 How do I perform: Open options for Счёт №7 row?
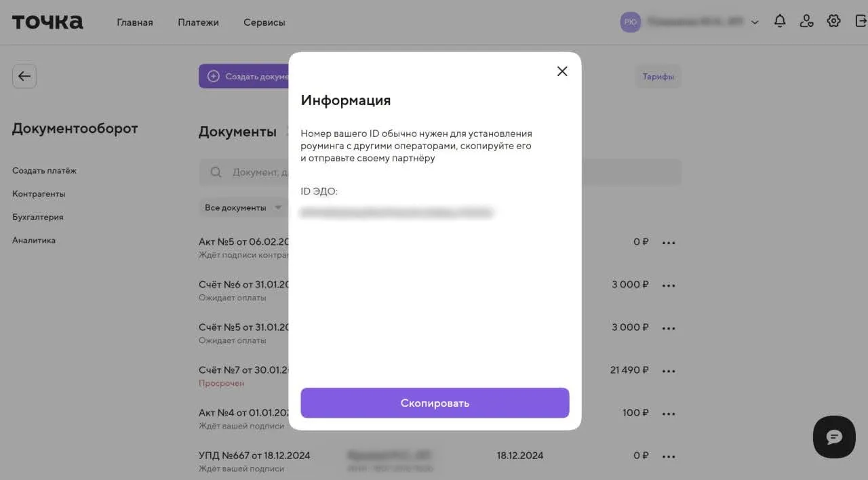pyautogui.click(x=669, y=371)
